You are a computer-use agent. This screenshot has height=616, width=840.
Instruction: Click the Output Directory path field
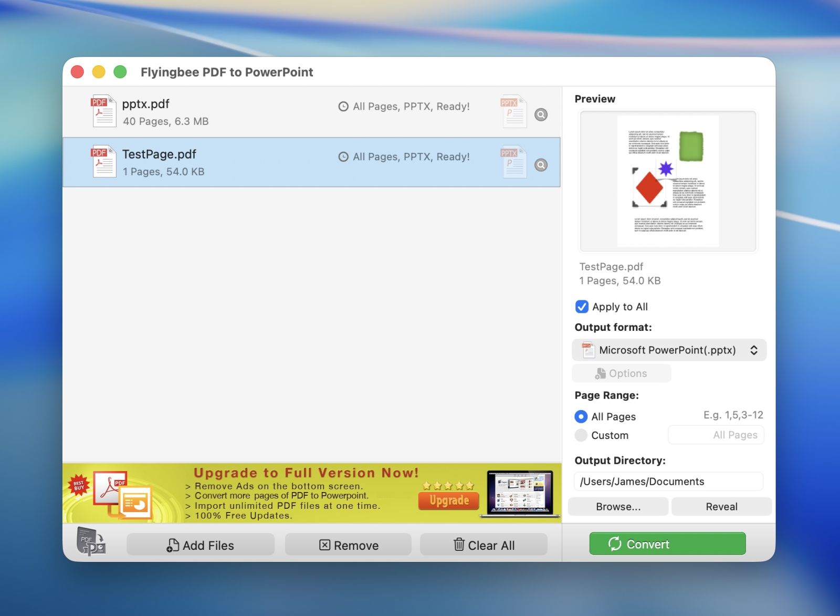pos(668,482)
